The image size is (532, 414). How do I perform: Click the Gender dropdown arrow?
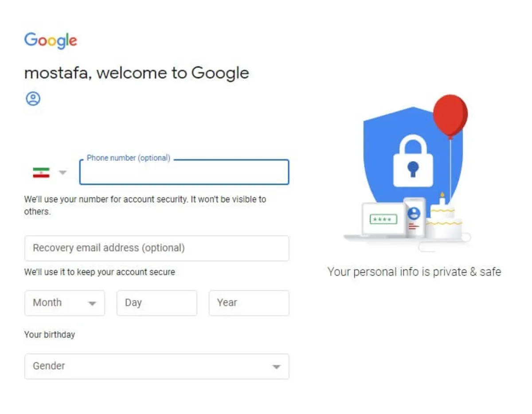pyautogui.click(x=276, y=367)
